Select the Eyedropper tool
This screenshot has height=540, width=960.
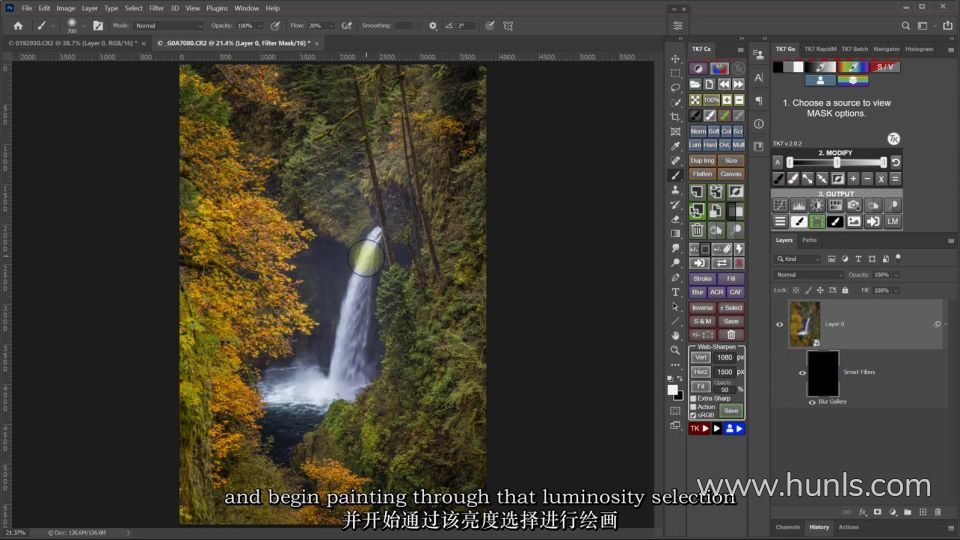point(675,146)
